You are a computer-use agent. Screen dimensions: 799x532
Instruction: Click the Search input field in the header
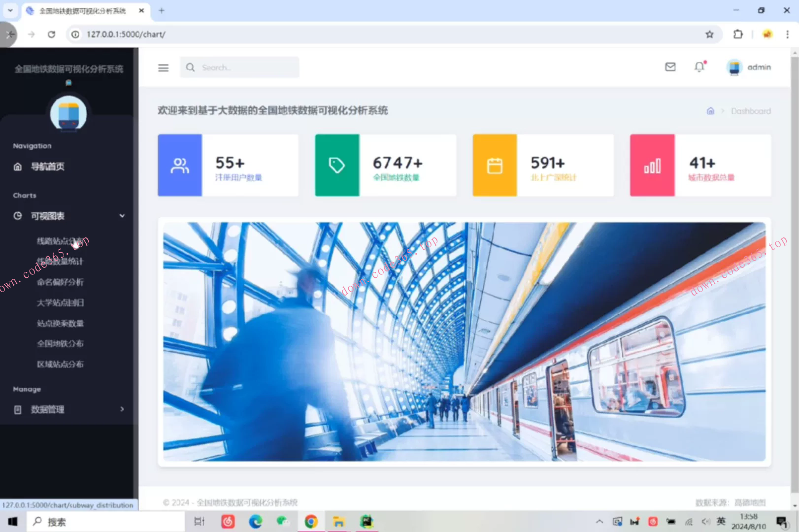(x=241, y=67)
